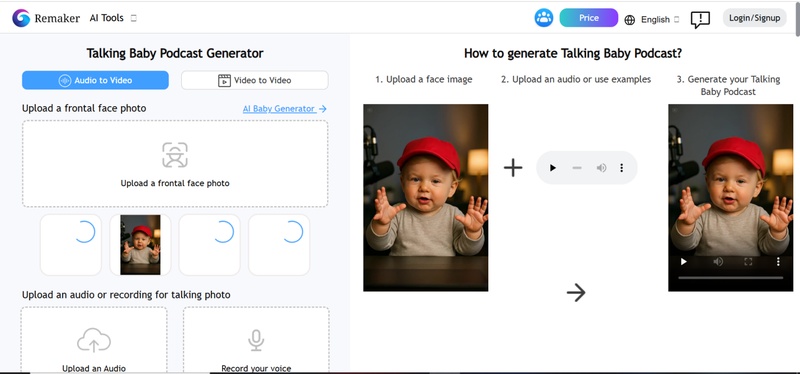Expand the AI Tools dropdown
This screenshot has height=374, width=800.
point(113,18)
